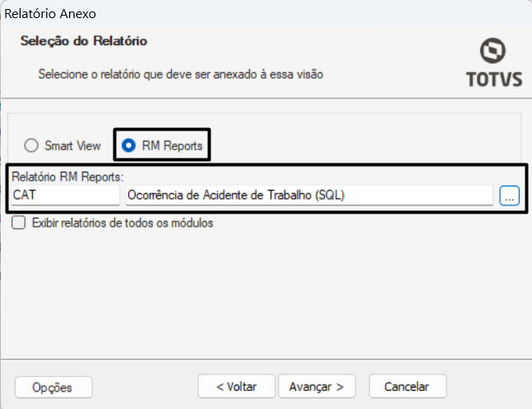Image resolution: width=532 pixels, height=409 pixels.
Task: Click the Ocorrência de Acidente de Trabalho field
Action: (309, 195)
